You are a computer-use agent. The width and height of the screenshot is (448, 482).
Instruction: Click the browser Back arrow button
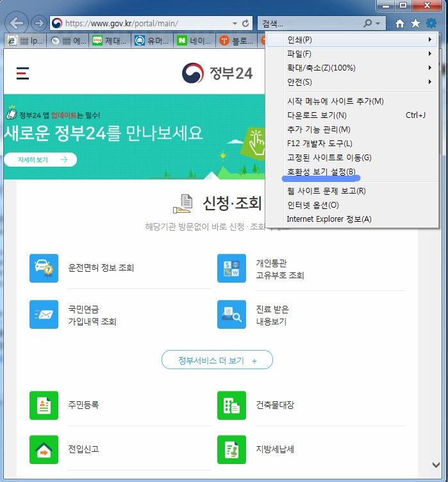(17, 22)
